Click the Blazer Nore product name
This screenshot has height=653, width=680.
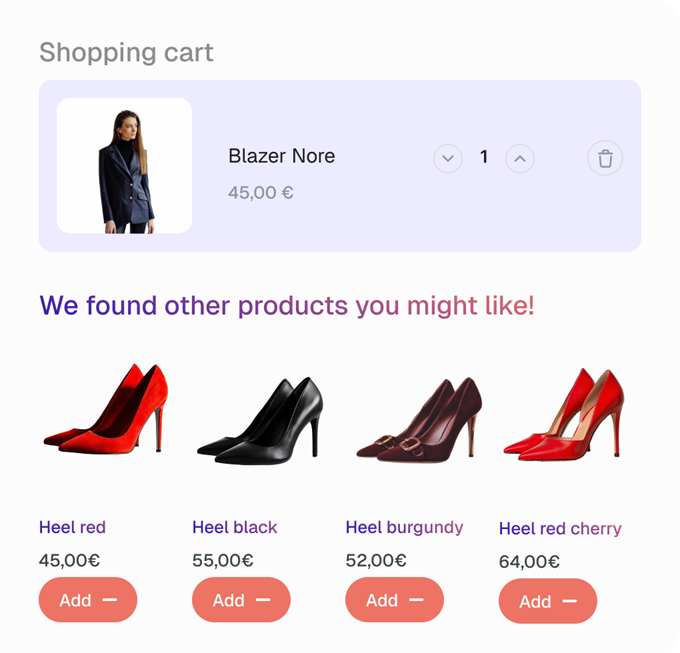click(281, 156)
